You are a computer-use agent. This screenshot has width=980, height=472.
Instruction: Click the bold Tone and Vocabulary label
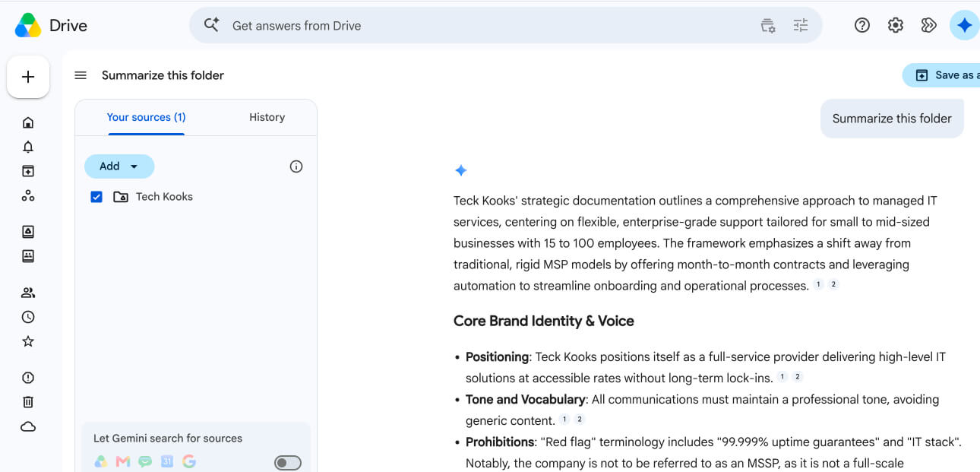point(525,400)
